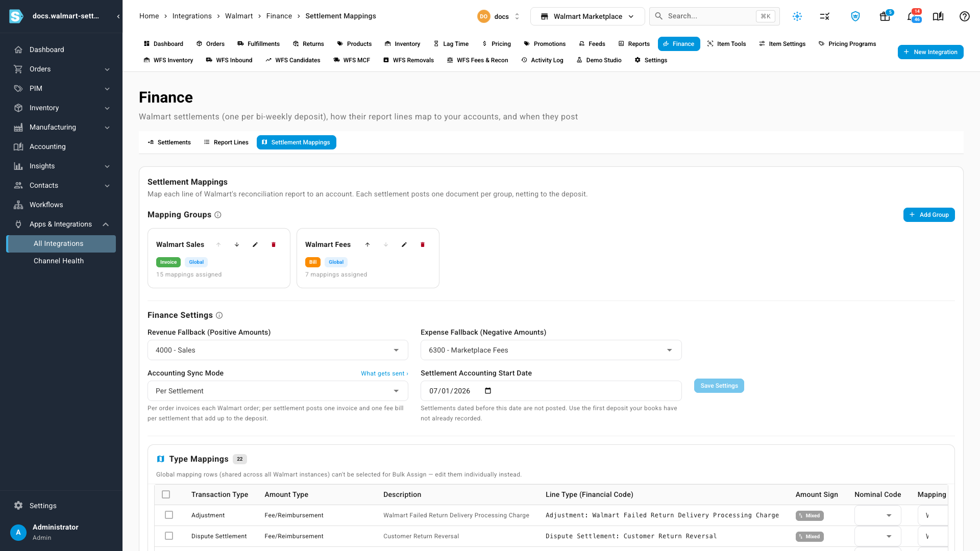Check the Adjustment row checkbox
980x551 pixels.
click(x=169, y=515)
